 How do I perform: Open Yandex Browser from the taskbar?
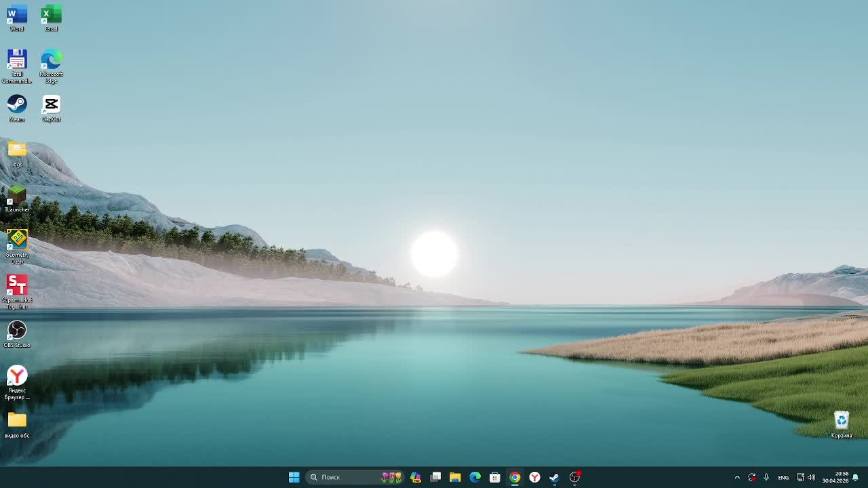[x=534, y=477]
